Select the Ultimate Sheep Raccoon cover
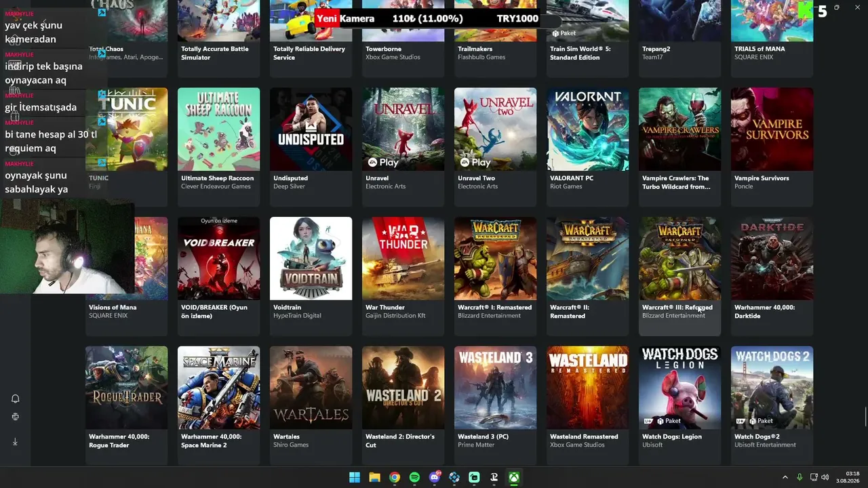 (x=218, y=129)
